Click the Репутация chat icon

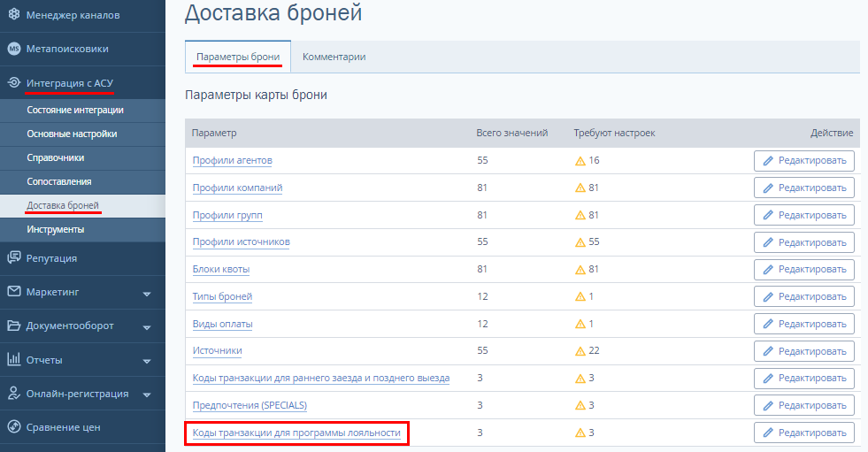14,257
